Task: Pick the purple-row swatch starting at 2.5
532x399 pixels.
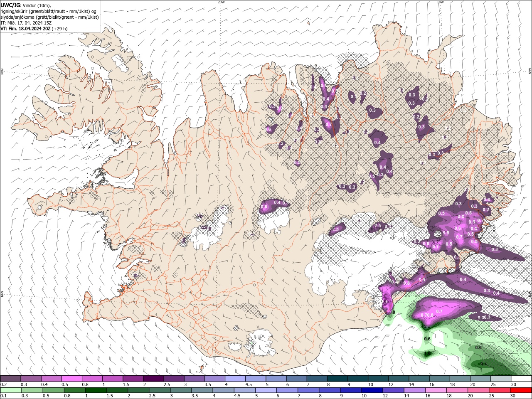Action: click(174, 379)
